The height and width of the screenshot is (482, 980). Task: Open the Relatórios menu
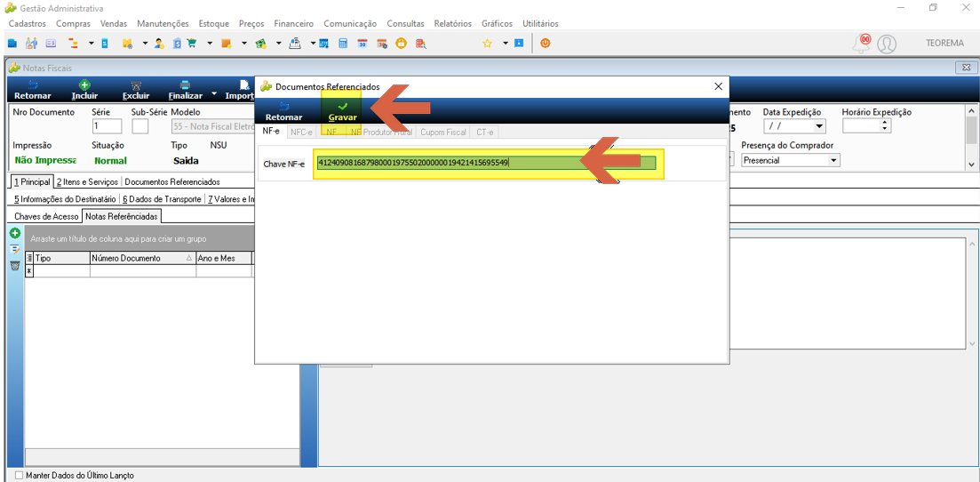pos(452,24)
